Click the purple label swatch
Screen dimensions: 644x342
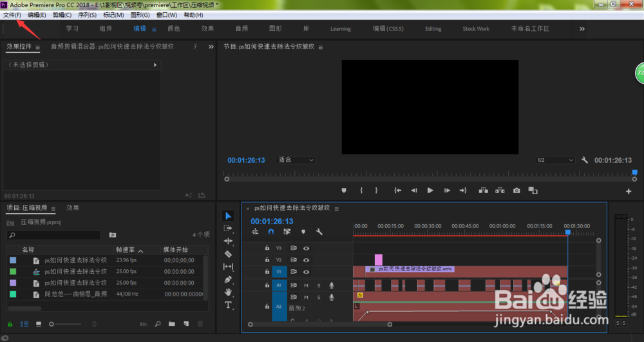click(x=13, y=283)
